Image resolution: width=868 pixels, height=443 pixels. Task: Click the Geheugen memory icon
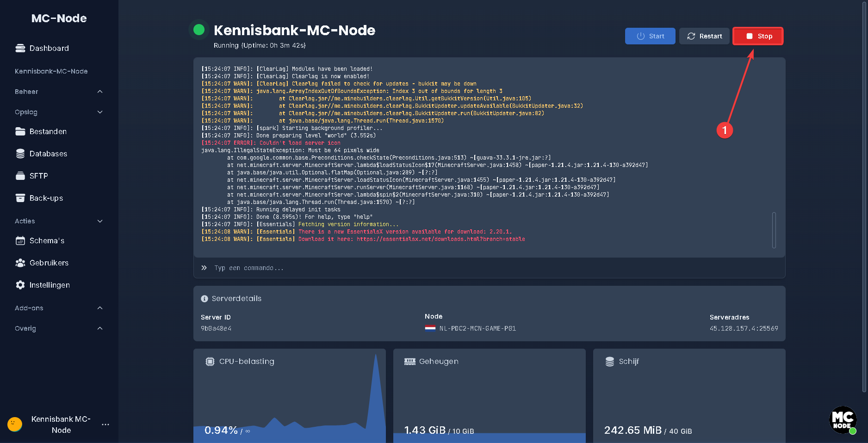pos(410,362)
